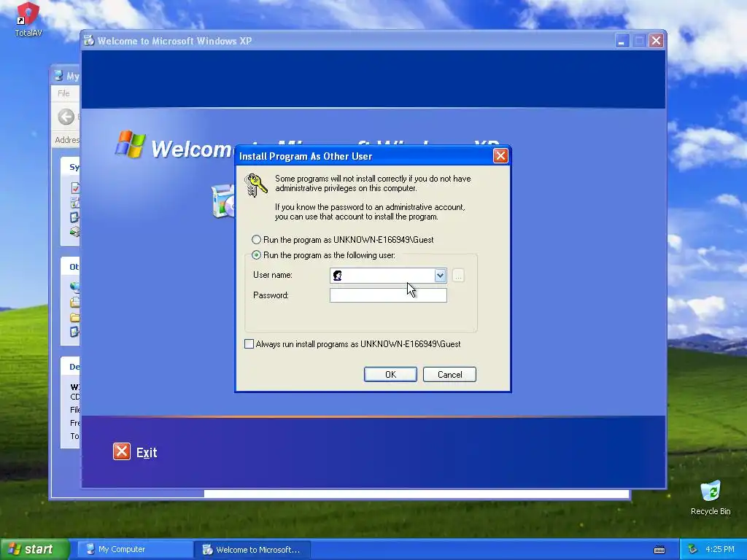Click the on-screen keyboard tray icon
This screenshot has width=747, height=560.
coord(659,550)
